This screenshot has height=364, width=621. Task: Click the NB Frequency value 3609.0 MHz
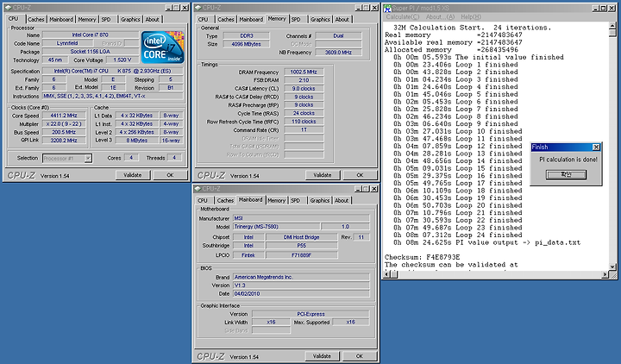(338, 53)
